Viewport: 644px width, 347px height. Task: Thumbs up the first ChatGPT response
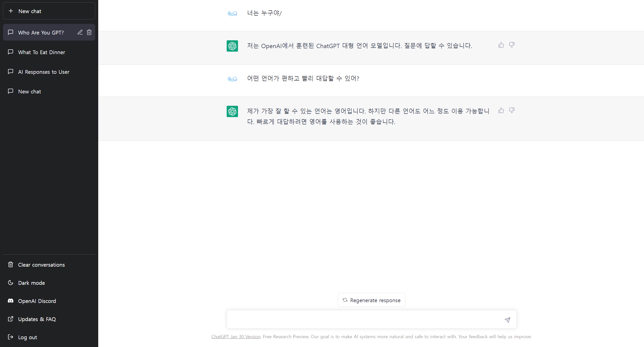(501, 45)
